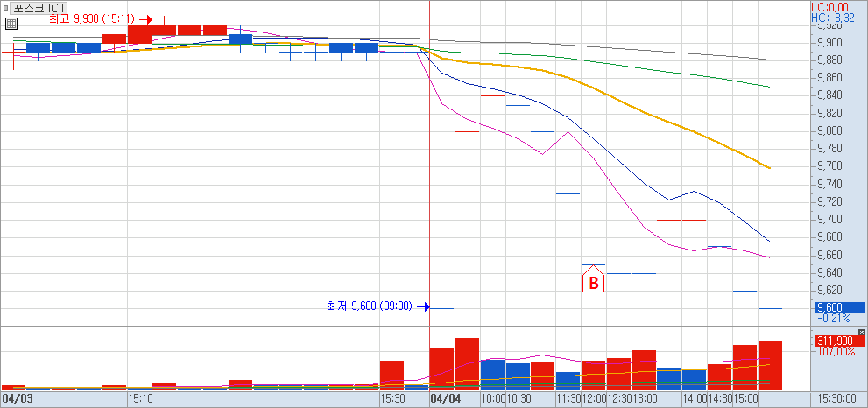This screenshot has width=868, height=408.
Task: Select the red 311,900 volume tag
Action: 839,341
